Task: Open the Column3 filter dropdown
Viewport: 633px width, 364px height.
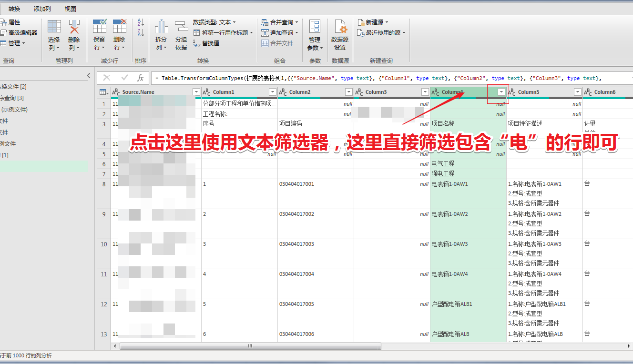Action: click(425, 92)
